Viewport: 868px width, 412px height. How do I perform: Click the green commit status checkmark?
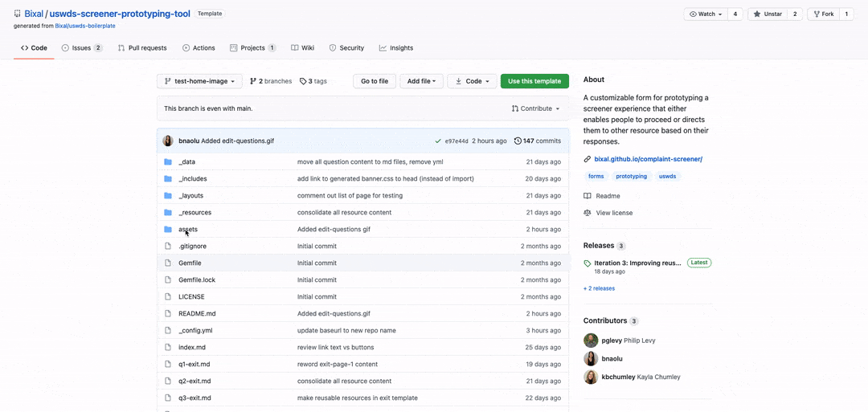(x=439, y=141)
